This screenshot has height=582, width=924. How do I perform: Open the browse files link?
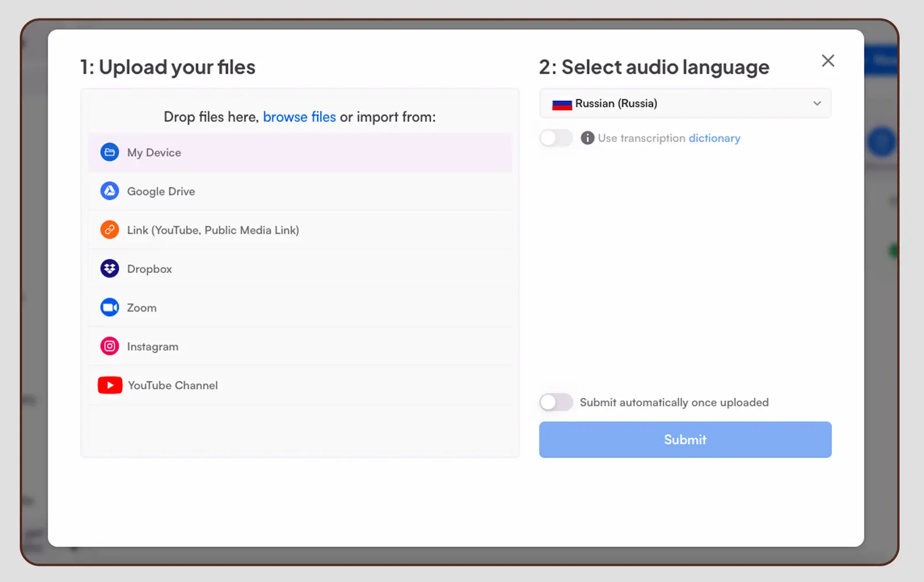click(x=299, y=117)
